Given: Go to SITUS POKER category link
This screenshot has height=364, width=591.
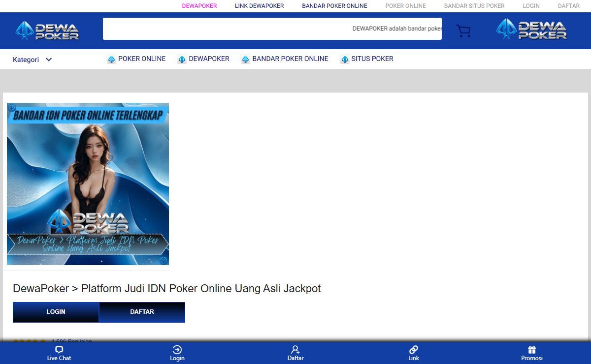Looking at the screenshot, I should tap(372, 59).
